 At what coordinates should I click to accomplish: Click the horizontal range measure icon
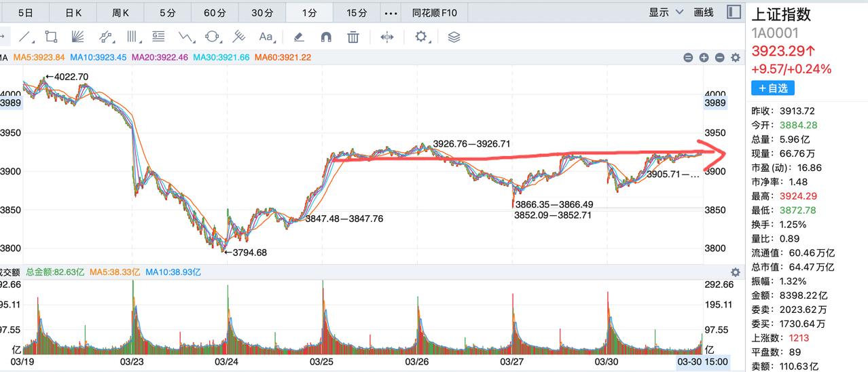click(x=387, y=37)
